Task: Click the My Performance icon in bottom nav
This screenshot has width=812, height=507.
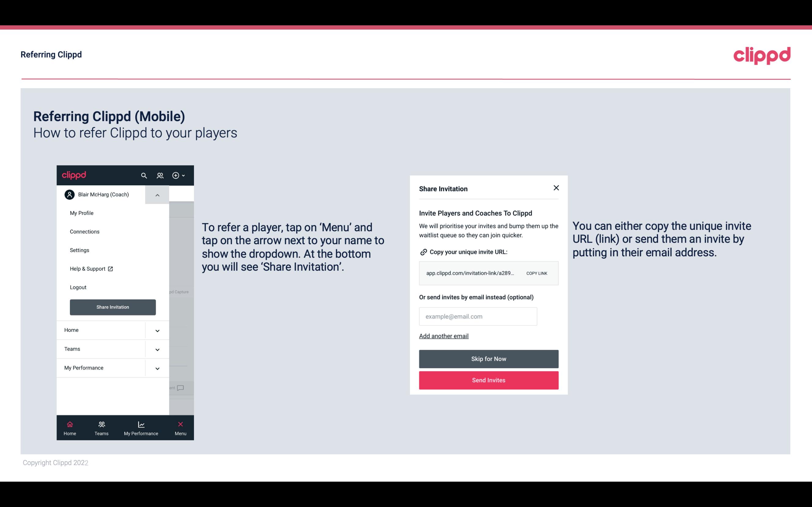Action: pos(141,424)
